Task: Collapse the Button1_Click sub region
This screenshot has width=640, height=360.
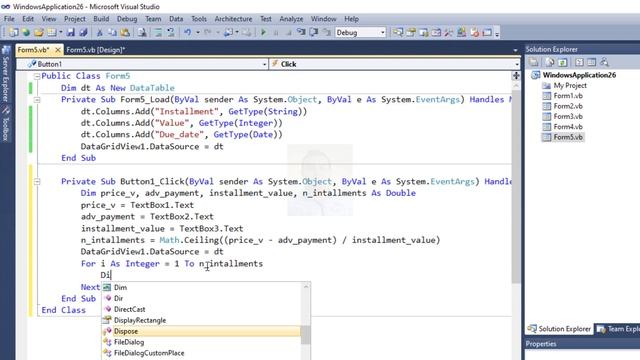Action: click(37, 182)
